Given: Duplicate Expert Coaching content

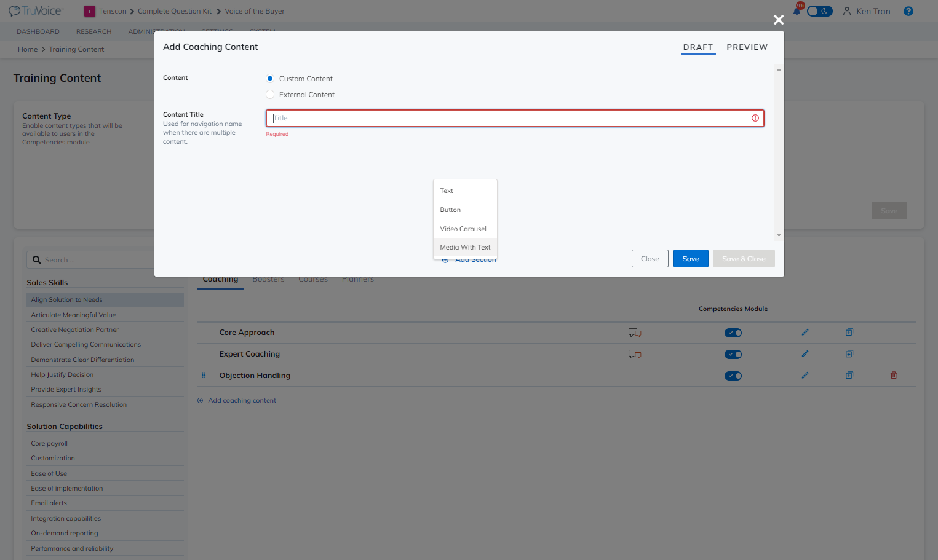Looking at the screenshot, I should pos(849,354).
